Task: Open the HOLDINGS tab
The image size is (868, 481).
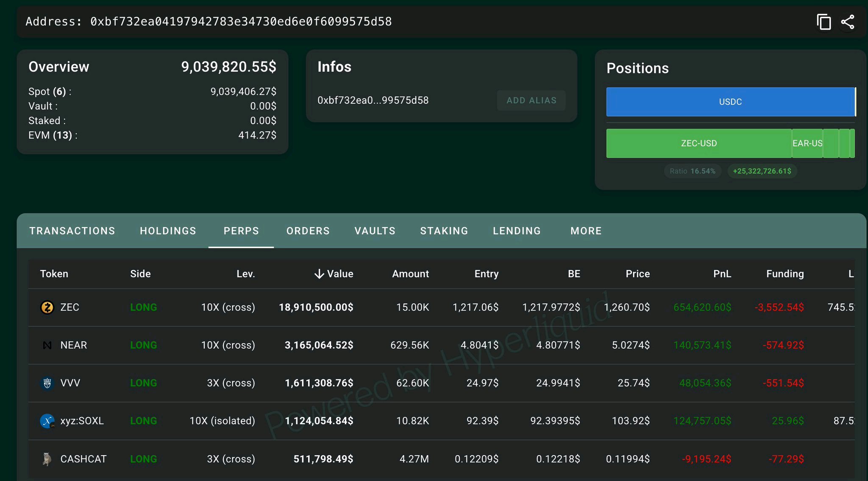Action: pos(168,231)
